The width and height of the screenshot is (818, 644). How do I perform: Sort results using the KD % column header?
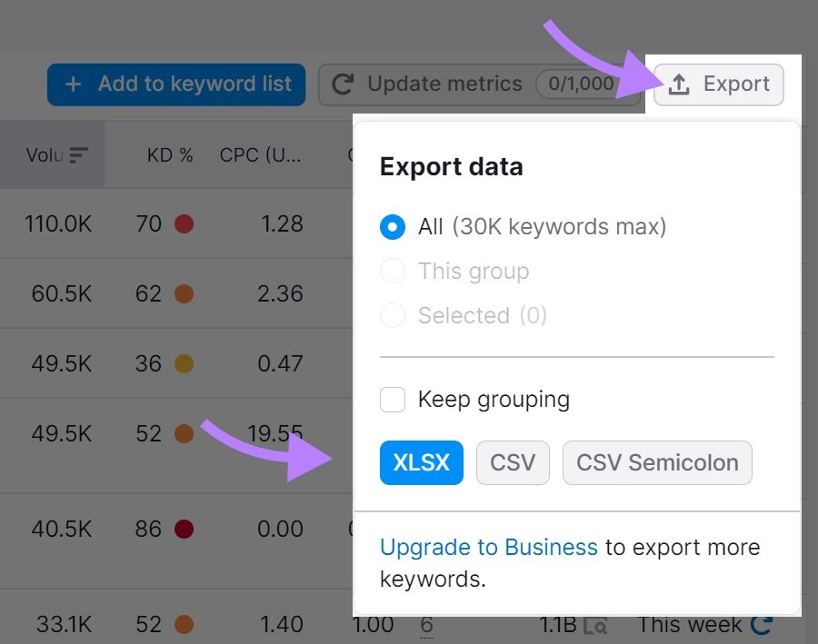[169, 154]
